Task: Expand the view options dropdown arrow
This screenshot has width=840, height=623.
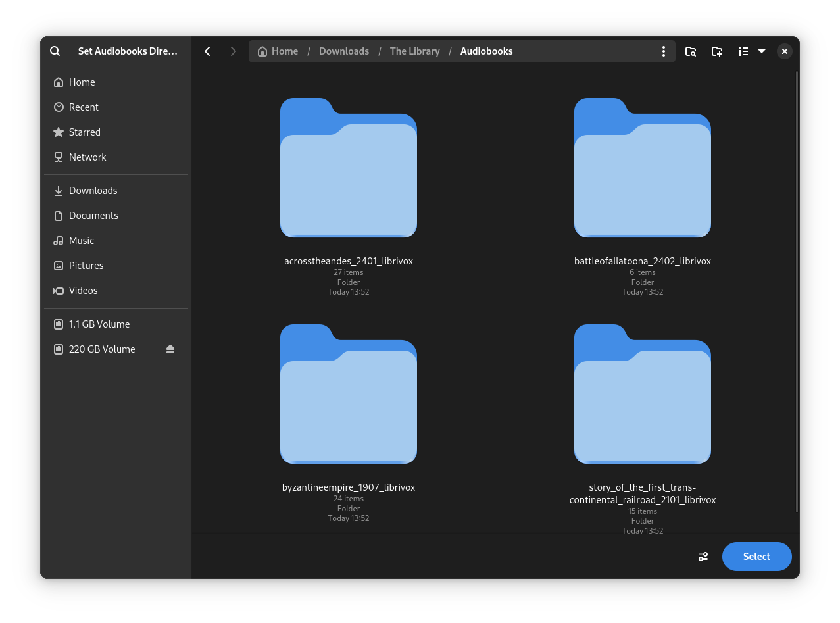Action: pyautogui.click(x=762, y=51)
